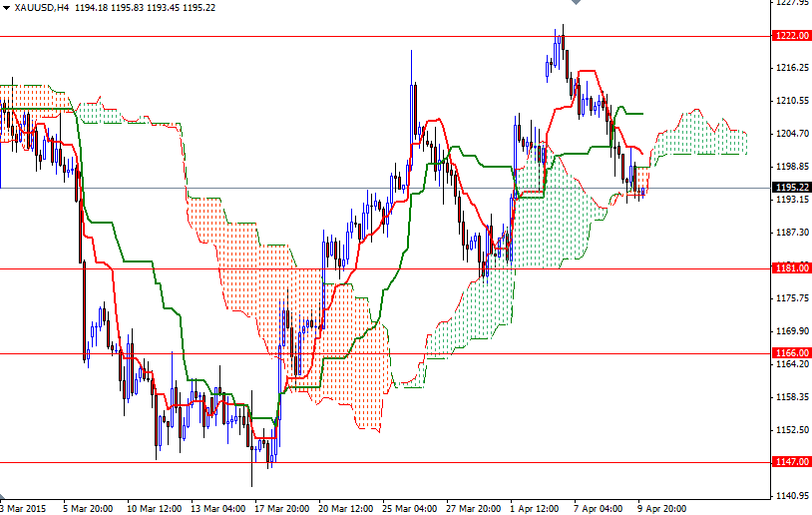Open the dropdown arrow beside XAUUSD,H4
This screenshot has height=515, width=812.
point(6,8)
